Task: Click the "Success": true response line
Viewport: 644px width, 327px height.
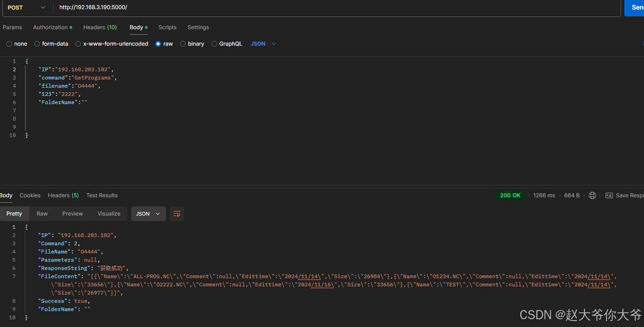Action: tap(64, 301)
